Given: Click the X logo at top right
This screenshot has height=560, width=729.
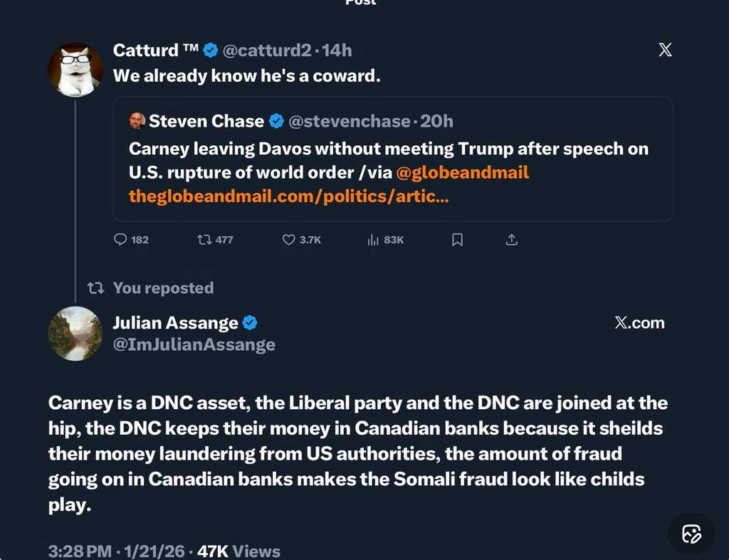Looking at the screenshot, I should [665, 50].
